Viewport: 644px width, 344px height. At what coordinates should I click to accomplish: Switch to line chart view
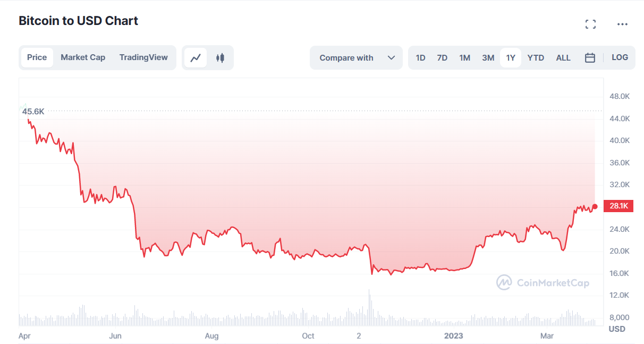[196, 58]
